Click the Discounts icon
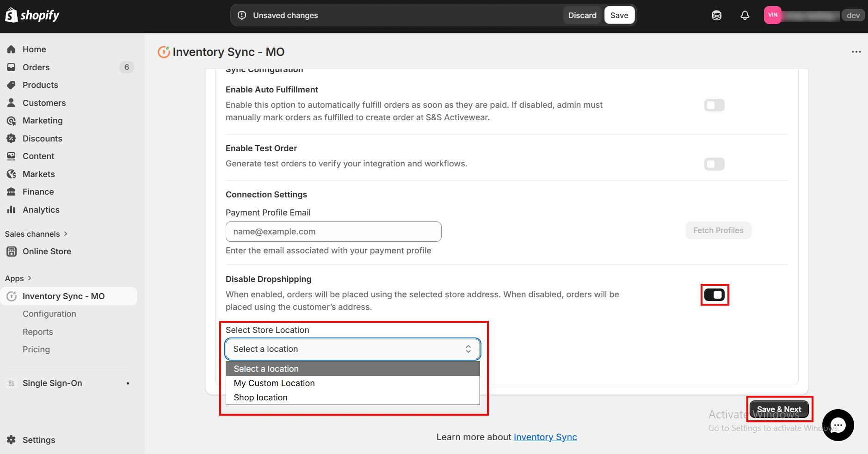The image size is (868, 454). coord(12,138)
